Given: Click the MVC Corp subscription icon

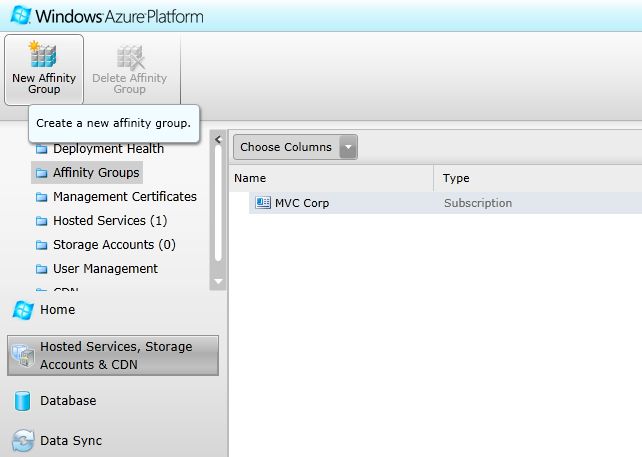Looking at the screenshot, I should [263, 203].
